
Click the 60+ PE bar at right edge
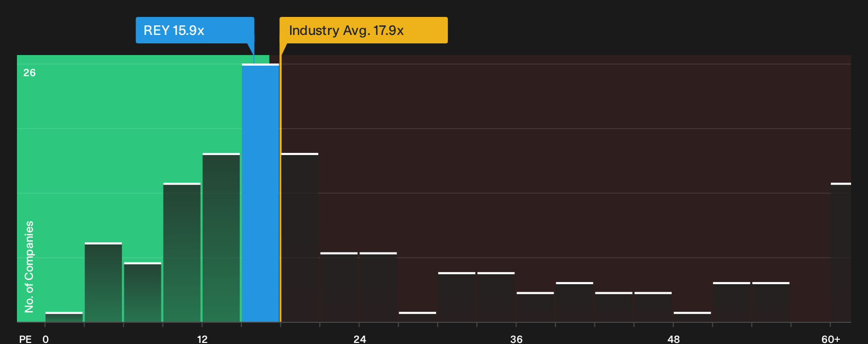tap(841, 252)
